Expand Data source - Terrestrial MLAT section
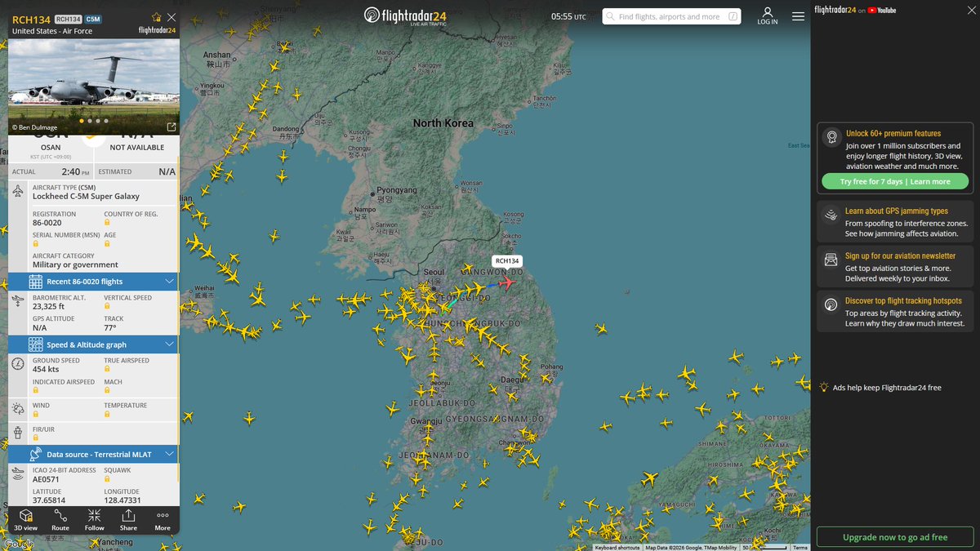 [x=93, y=454]
